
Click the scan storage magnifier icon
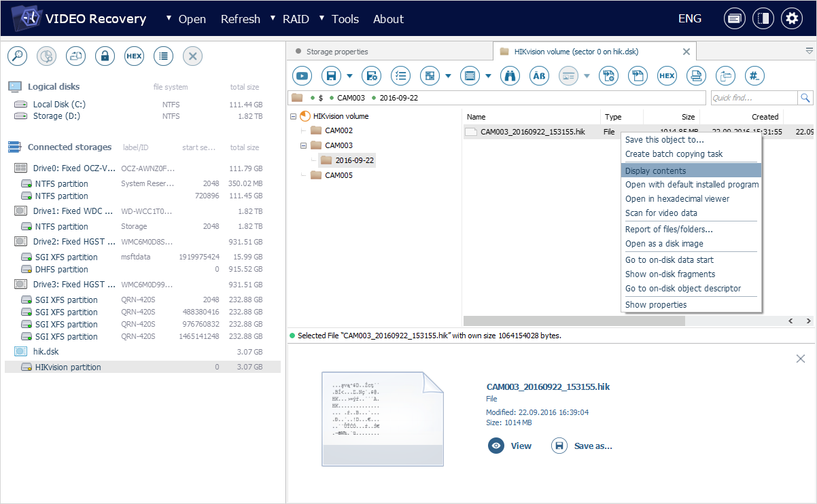click(17, 56)
